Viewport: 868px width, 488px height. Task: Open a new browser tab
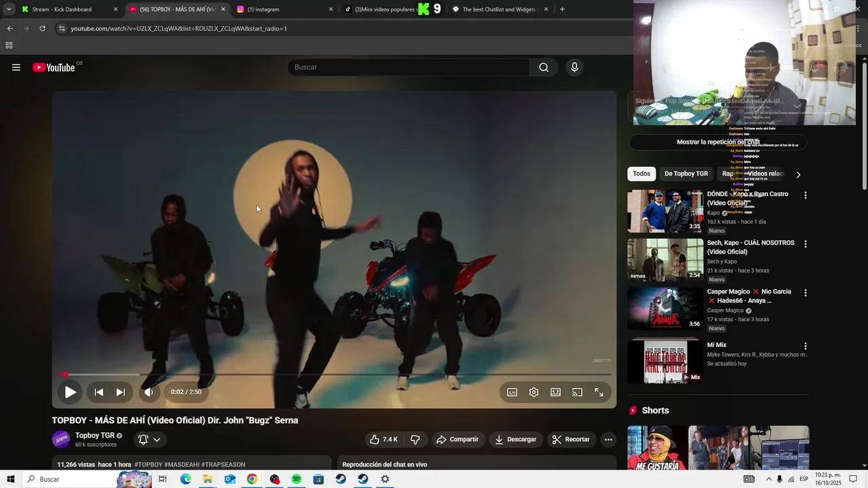[x=562, y=9]
